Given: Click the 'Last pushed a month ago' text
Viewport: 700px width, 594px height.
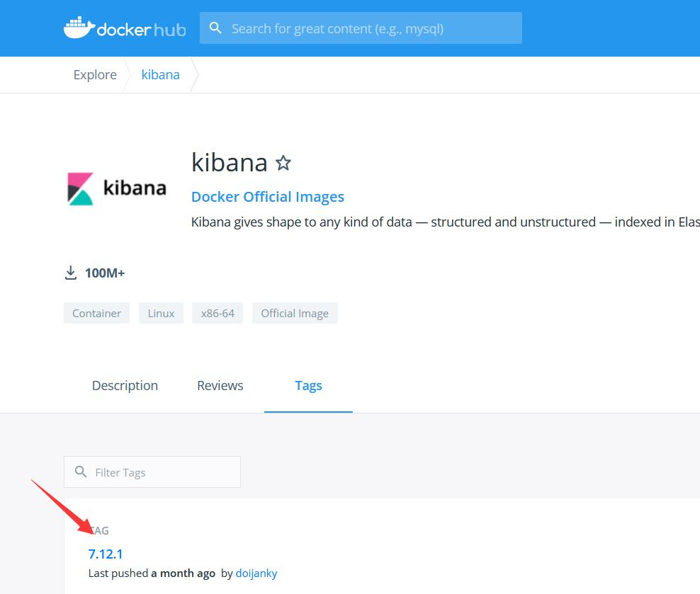Looking at the screenshot, I should [x=152, y=573].
